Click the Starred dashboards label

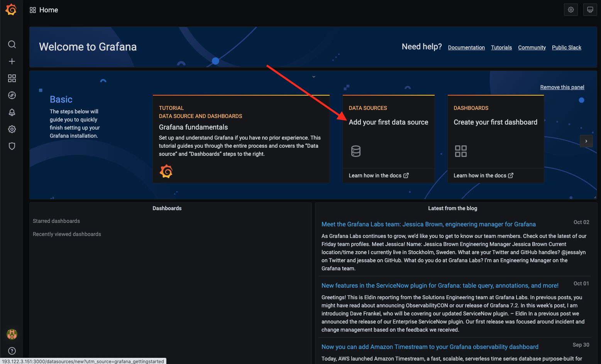click(x=56, y=221)
